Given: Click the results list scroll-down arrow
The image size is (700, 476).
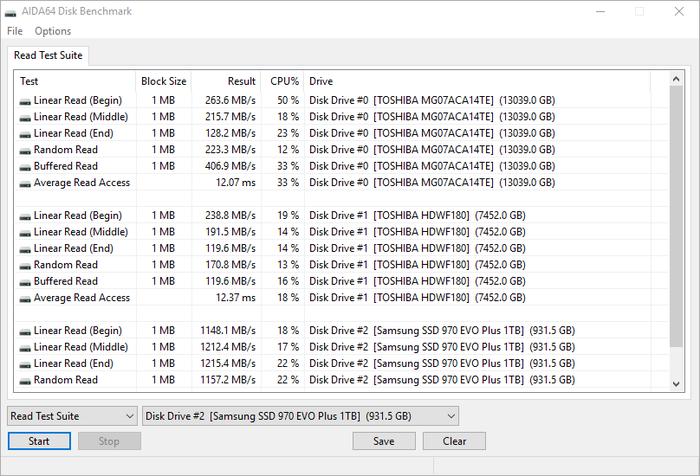Looking at the screenshot, I should pyautogui.click(x=676, y=384).
